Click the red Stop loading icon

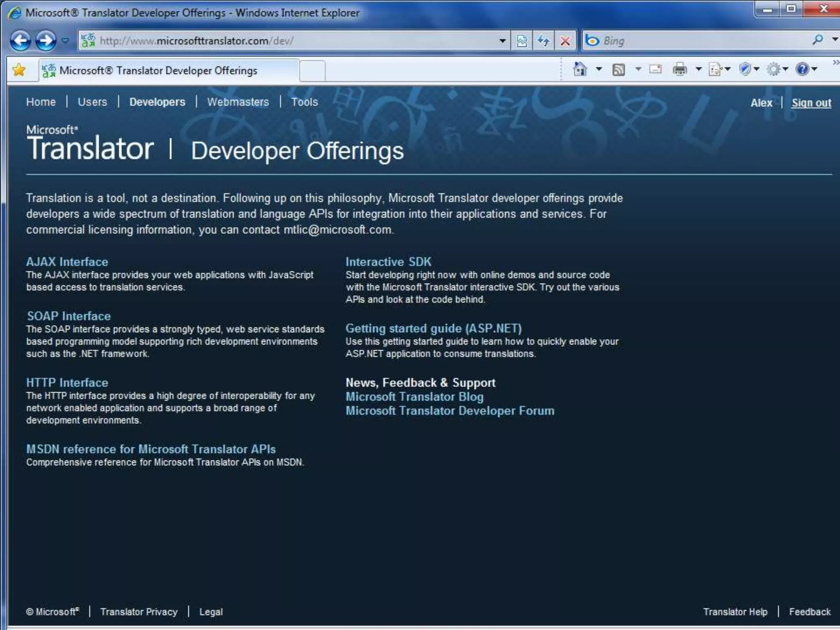pyautogui.click(x=565, y=41)
